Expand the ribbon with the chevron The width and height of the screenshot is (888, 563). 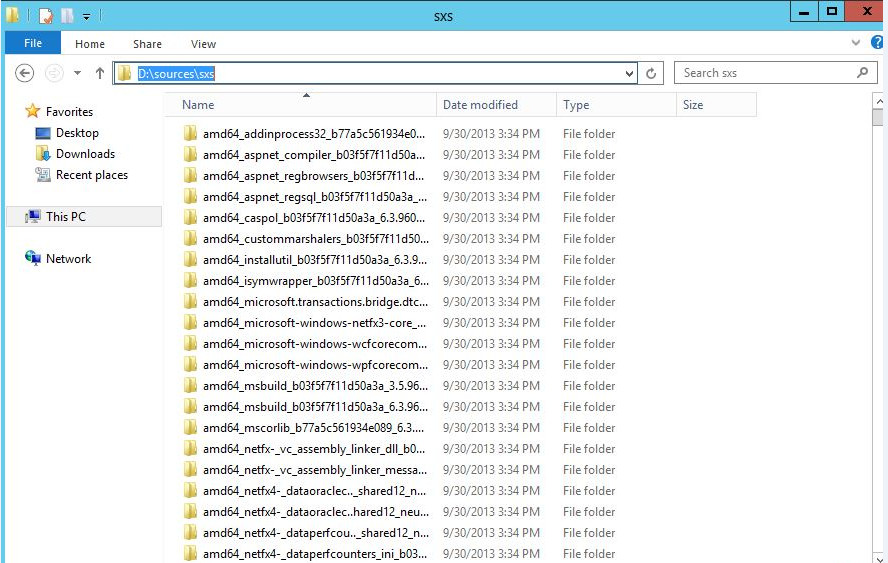[856, 42]
